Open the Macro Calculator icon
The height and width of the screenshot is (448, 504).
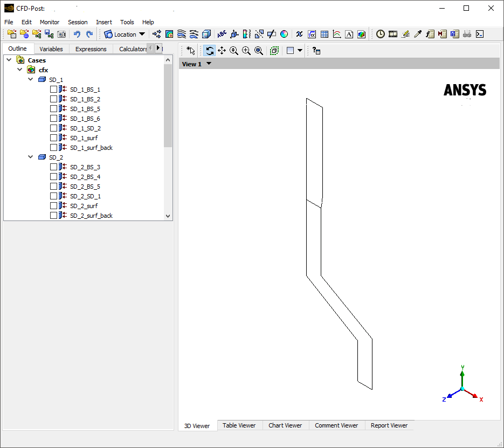click(443, 34)
